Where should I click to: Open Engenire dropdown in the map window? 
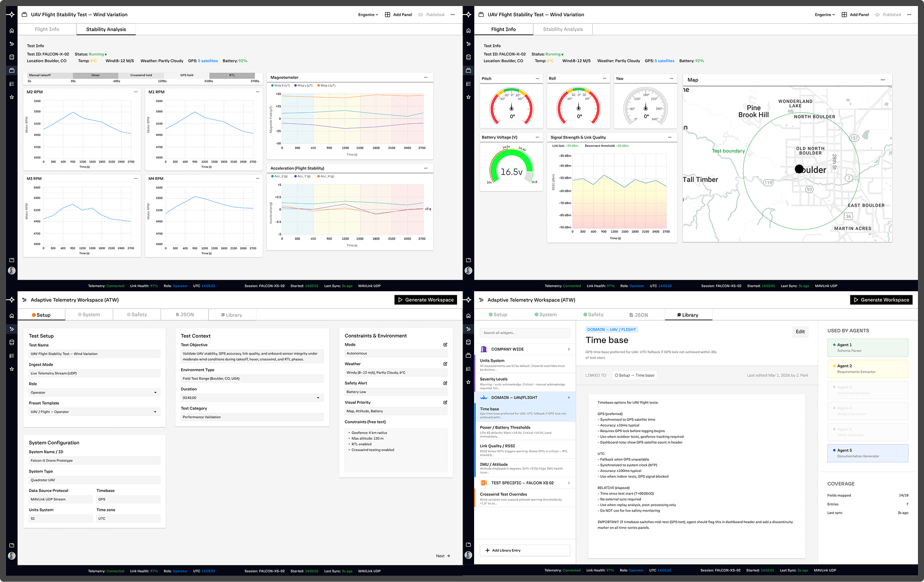(x=825, y=15)
